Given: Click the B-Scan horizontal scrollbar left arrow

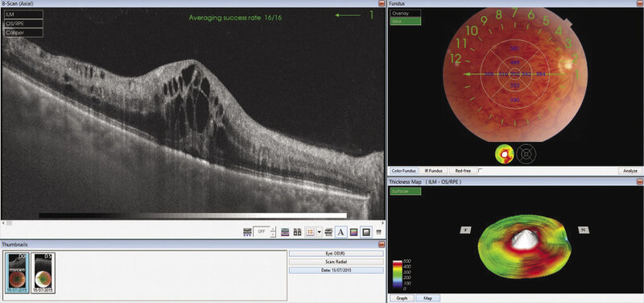Looking at the screenshot, I should point(3,222).
